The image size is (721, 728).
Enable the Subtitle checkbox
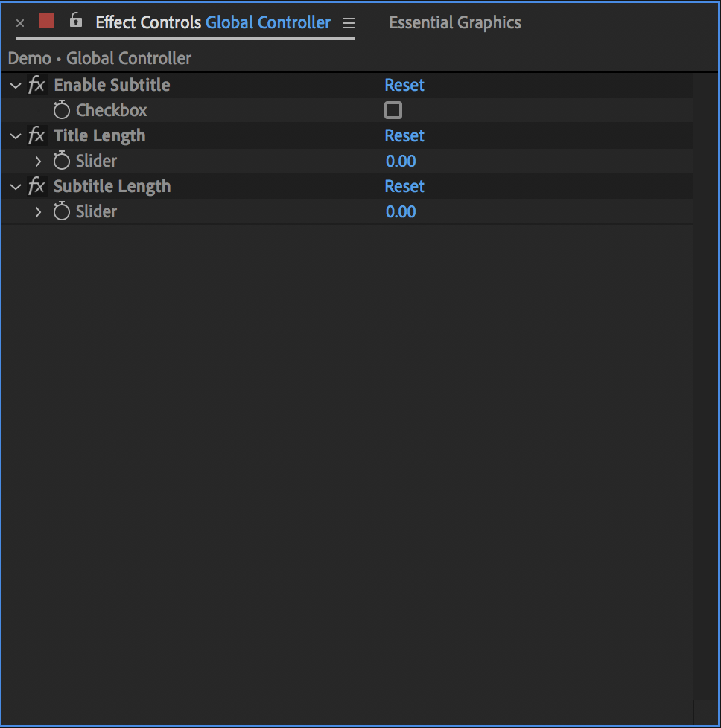(x=393, y=111)
